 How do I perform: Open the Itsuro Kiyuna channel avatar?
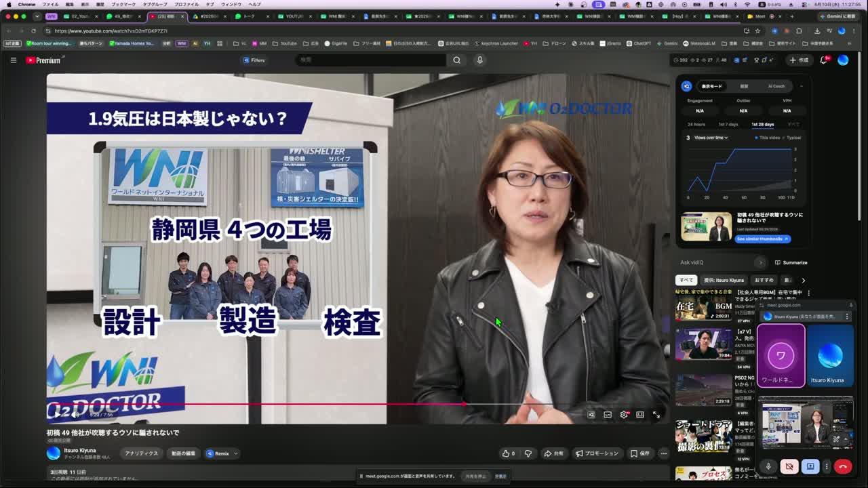coord(54,453)
